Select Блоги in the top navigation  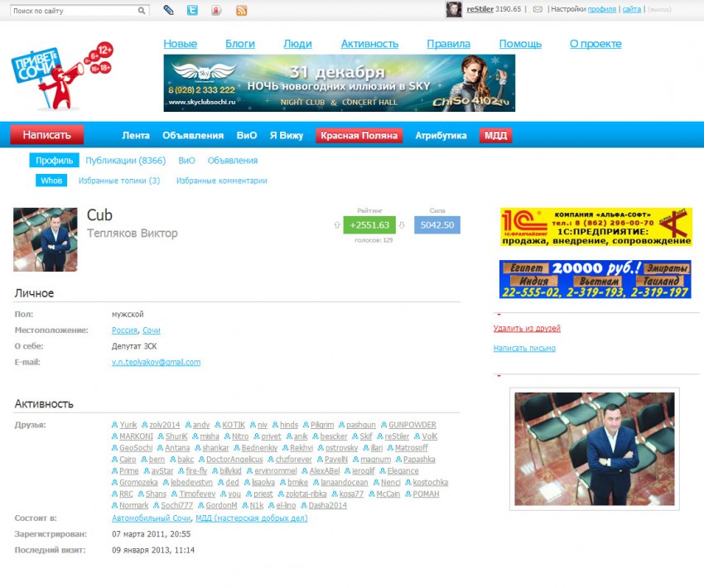(x=240, y=44)
